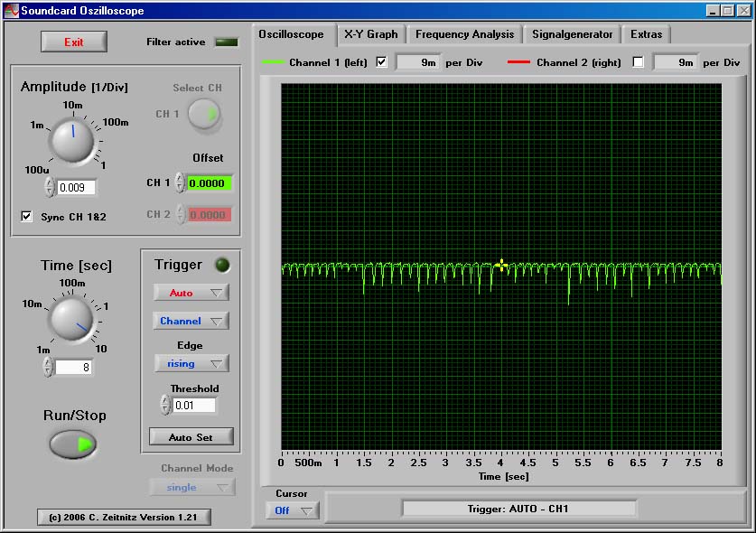The image size is (756, 533).
Task: Click the Amplitude rotary knob
Action: pos(71,139)
